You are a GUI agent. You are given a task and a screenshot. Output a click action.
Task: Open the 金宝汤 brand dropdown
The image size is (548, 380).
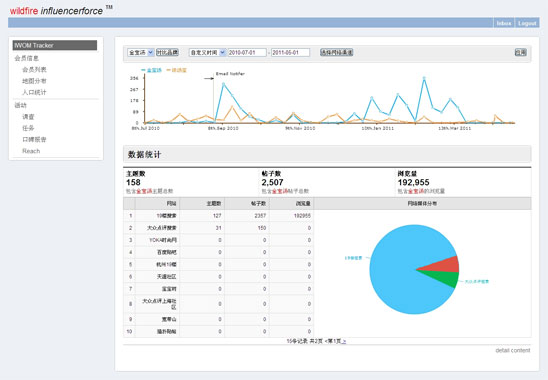point(140,52)
